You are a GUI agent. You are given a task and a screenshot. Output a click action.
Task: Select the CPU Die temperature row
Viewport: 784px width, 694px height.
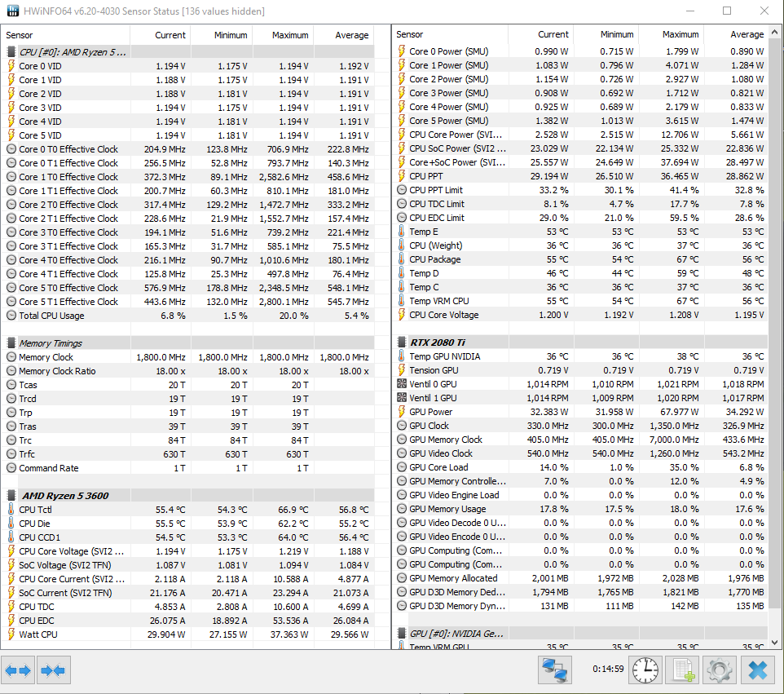pos(190,524)
